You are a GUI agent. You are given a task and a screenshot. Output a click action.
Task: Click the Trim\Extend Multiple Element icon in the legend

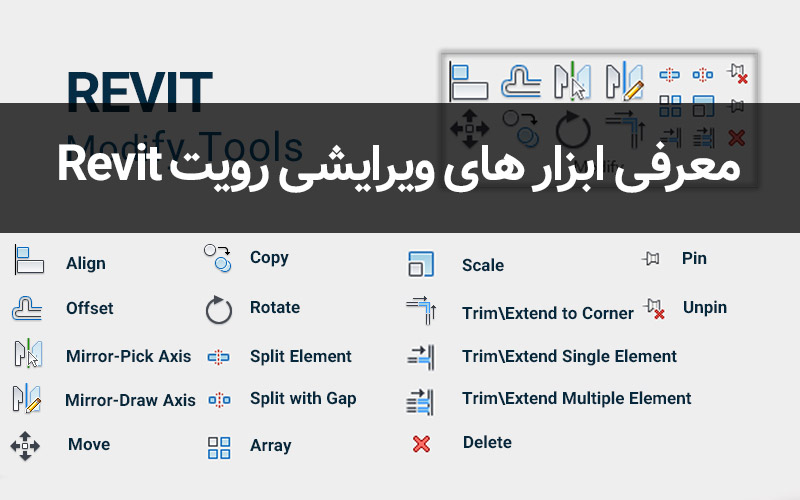(420, 402)
